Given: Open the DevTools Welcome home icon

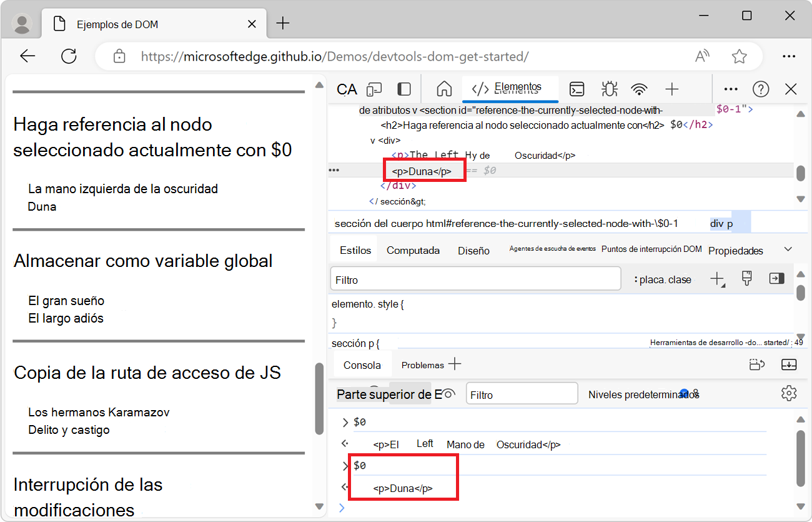Looking at the screenshot, I should tap(444, 89).
